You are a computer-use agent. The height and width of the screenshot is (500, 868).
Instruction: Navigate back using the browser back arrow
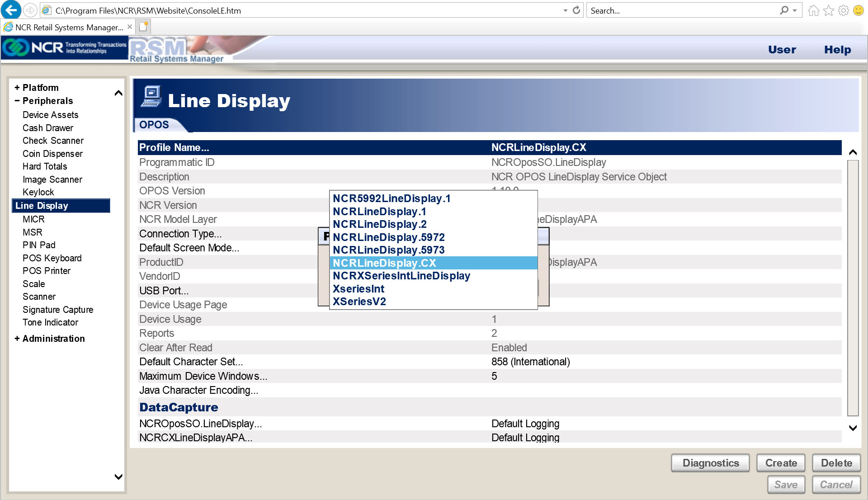10,10
